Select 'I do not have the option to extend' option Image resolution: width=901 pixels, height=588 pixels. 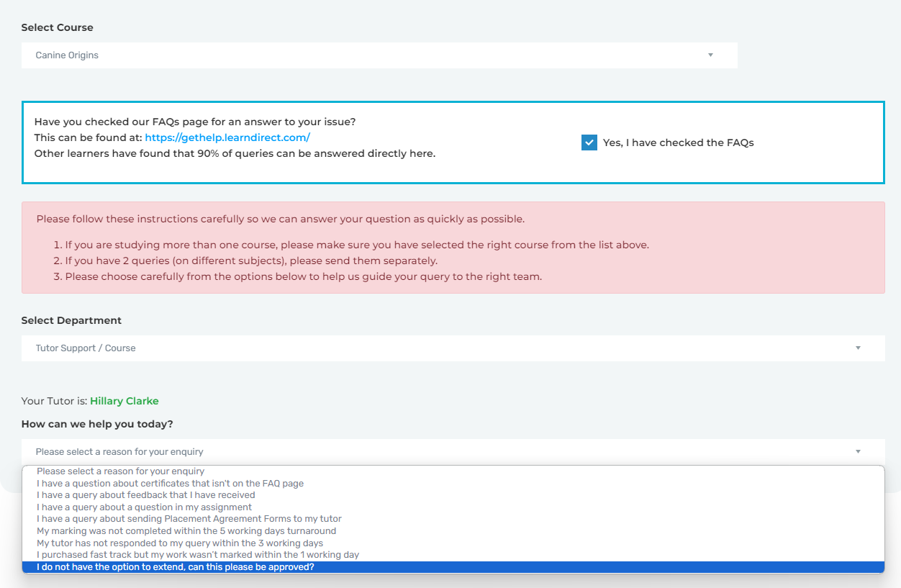(x=453, y=567)
